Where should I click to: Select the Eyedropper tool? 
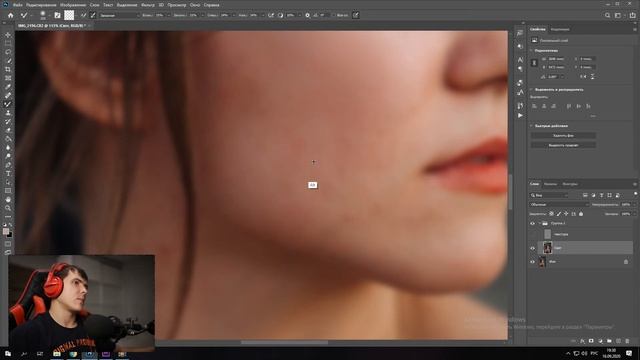(x=8, y=87)
